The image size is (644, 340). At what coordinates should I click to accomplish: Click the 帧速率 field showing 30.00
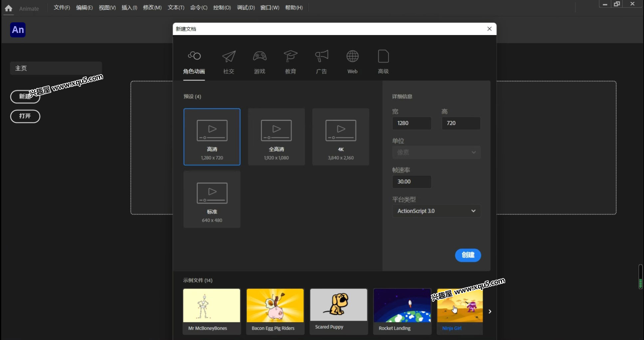pos(412,182)
